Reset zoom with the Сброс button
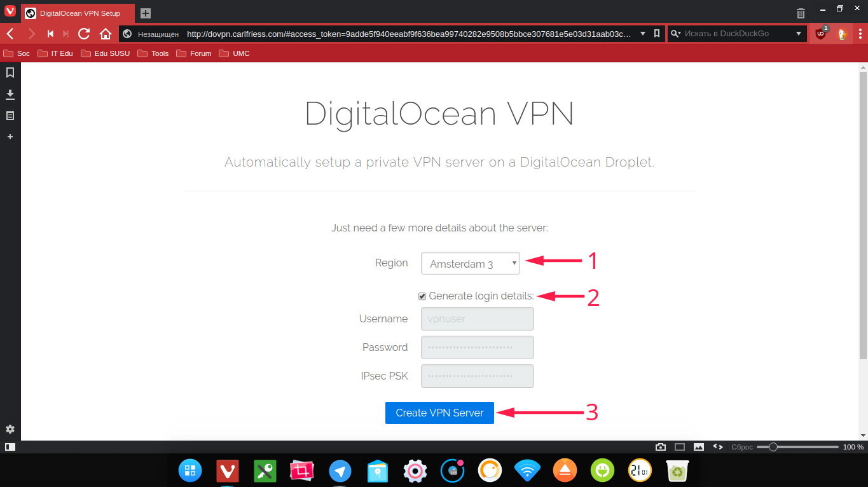This screenshot has width=868, height=487. 742,447
